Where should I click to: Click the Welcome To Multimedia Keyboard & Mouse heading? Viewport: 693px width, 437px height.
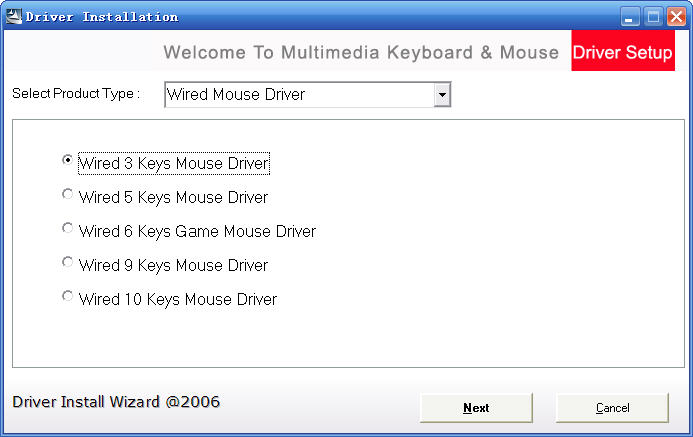(x=361, y=52)
